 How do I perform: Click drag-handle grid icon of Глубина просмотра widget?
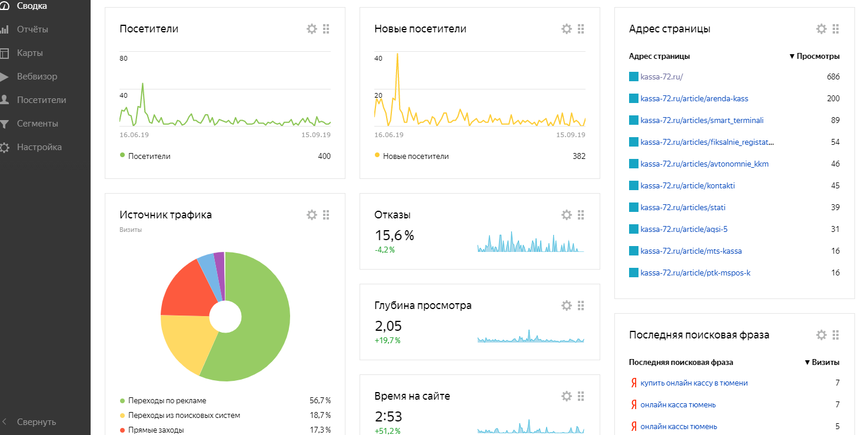pos(581,306)
